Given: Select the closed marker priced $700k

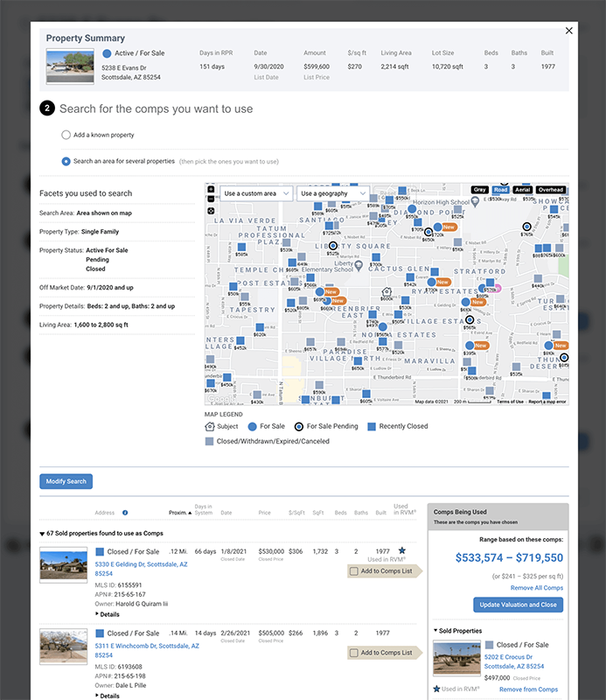Looking at the screenshot, I should (376, 257).
